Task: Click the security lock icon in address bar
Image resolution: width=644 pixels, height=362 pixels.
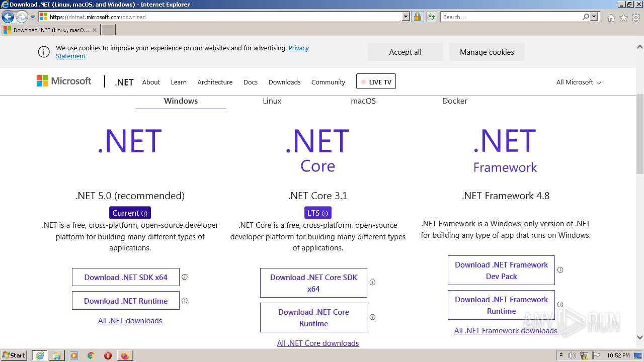Action: [x=417, y=17]
